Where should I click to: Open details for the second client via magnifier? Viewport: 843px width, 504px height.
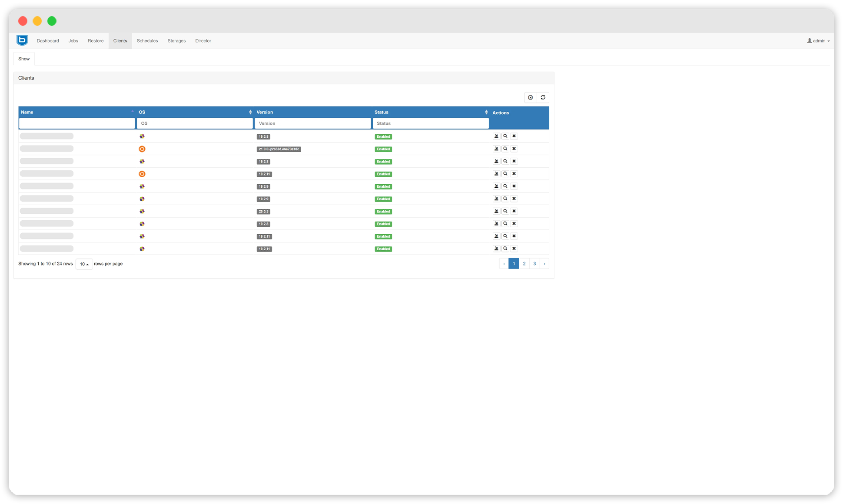pyautogui.click(x=505, y=149)
